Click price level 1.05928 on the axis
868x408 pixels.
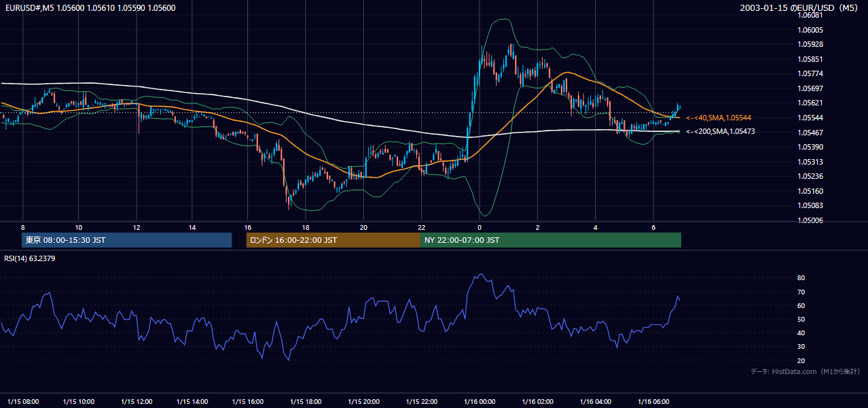pyautogui.click(x=811, y=44)
